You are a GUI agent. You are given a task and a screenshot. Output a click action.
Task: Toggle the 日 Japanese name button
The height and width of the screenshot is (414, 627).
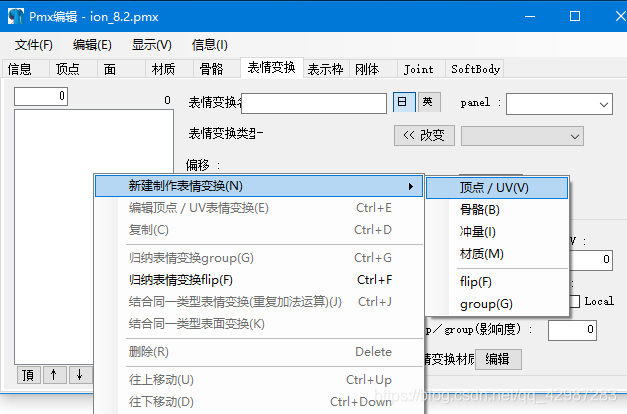click(x=404, y=102)
